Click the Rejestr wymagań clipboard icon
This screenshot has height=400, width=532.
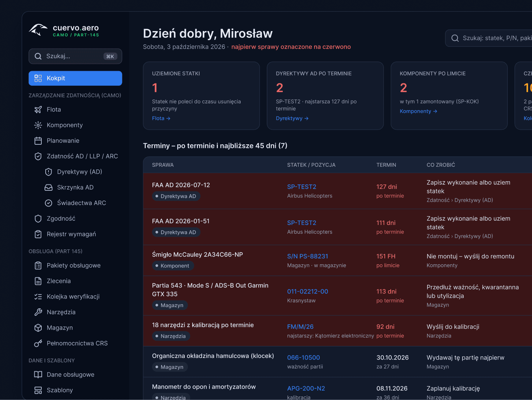[x=38, y=234]
